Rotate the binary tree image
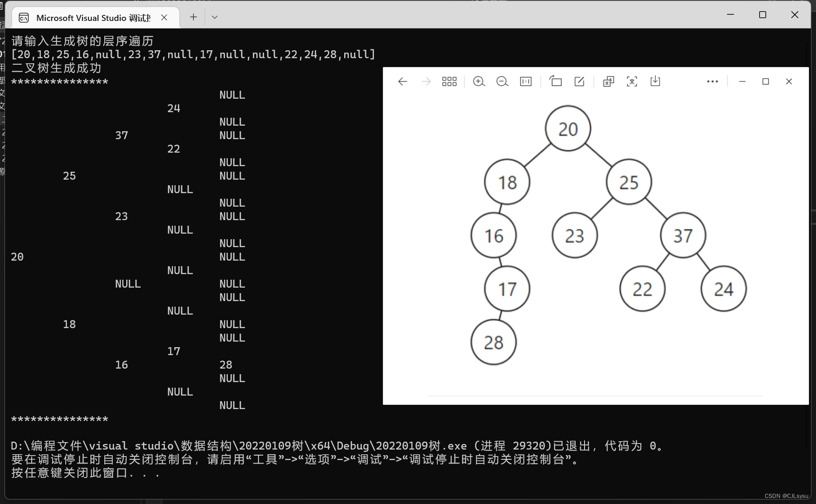This screenshot has width=816, height=504. (x=555, y=81)
